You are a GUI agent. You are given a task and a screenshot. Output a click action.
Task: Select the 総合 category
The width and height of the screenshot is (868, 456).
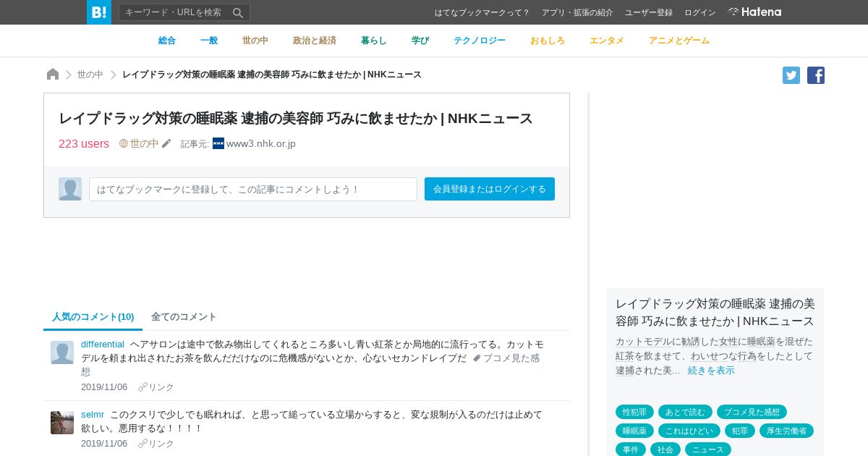167,41
